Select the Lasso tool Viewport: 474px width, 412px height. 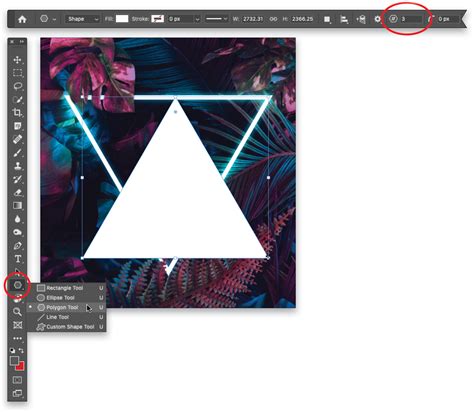[x=17, y=86]
